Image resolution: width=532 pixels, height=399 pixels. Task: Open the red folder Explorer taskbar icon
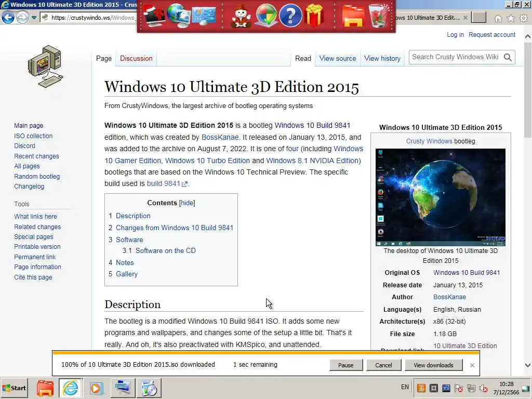45,388
